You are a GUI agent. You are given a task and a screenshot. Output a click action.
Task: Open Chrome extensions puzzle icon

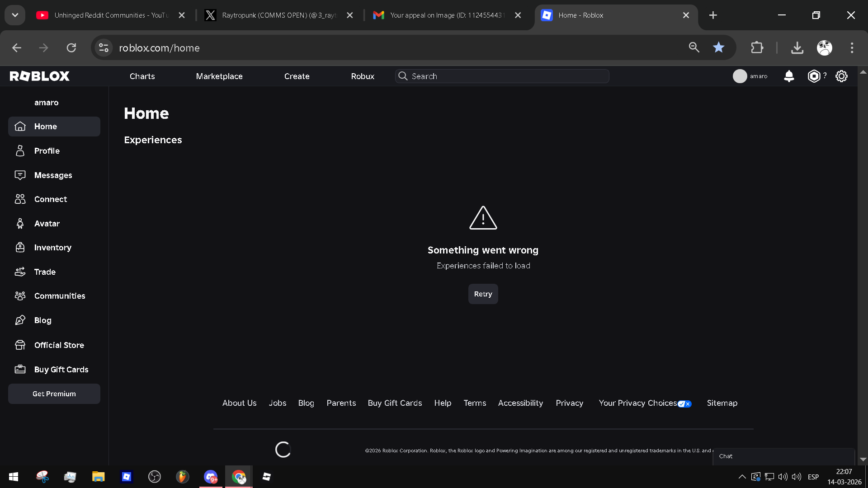757,47
